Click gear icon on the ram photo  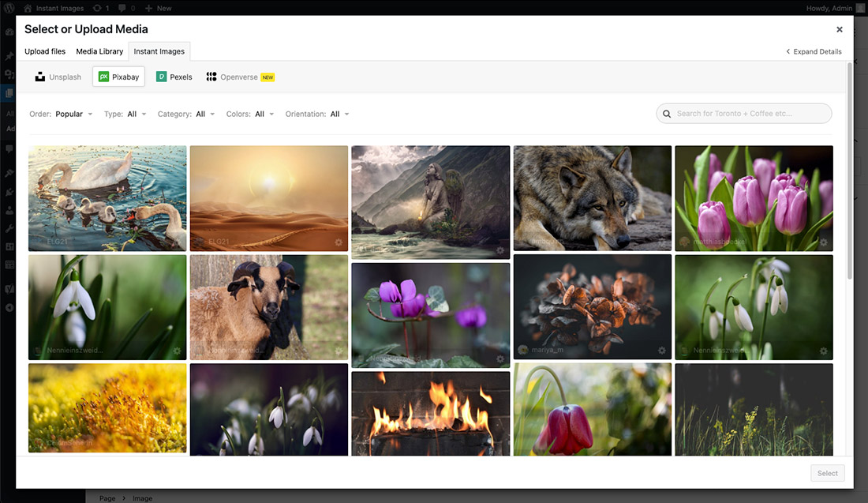point(339,351)
